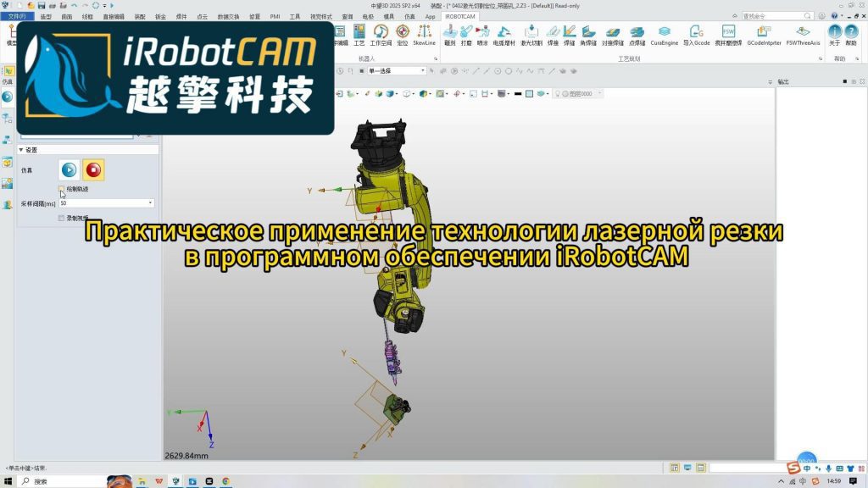Click the FSWThreeAxis icon
This screenshot has width=868, height=488.
803,35
